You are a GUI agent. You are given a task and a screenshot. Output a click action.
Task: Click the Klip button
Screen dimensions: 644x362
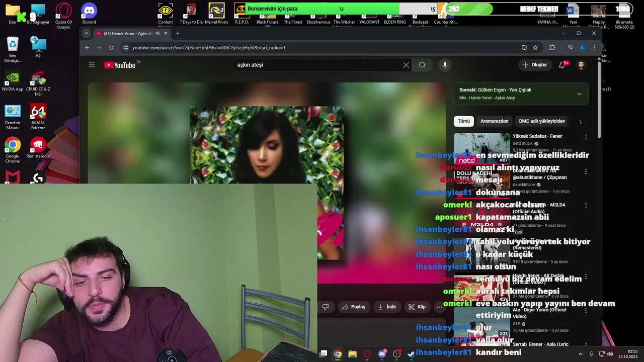(417, 307)
